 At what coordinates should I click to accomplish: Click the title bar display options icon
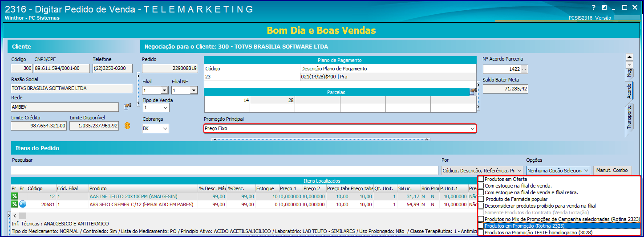604,8
